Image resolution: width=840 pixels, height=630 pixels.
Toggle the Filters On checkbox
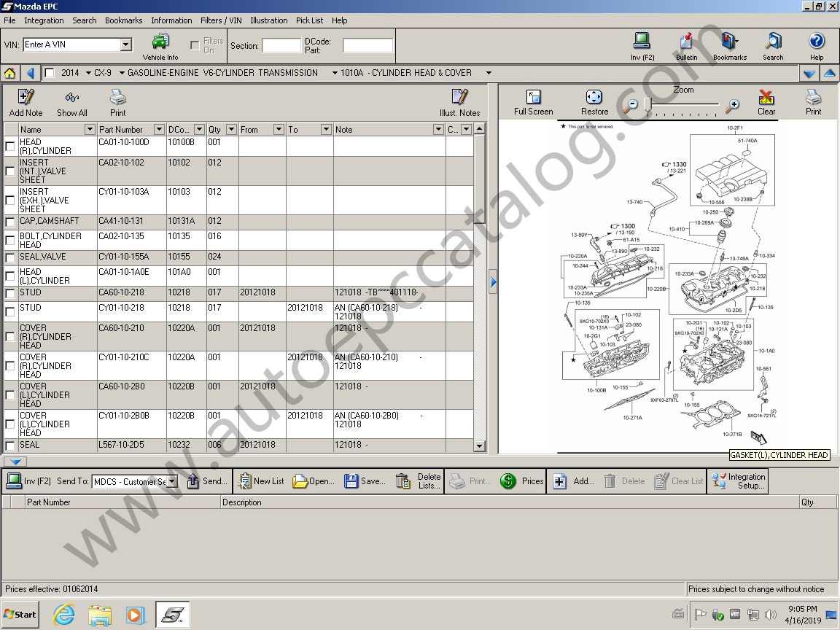pos(195,45)
